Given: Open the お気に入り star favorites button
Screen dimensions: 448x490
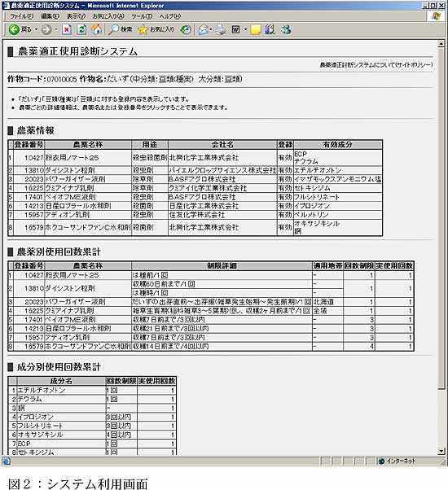Looking at the screenshot, I should 156,29.
